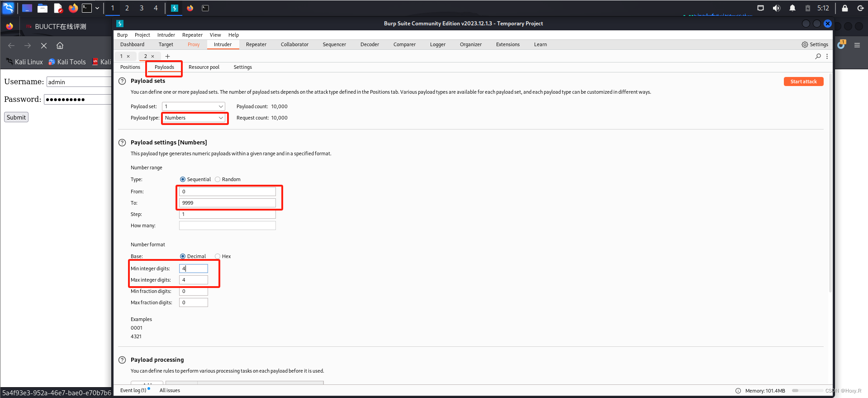
Task: Switch to Intruder attack tab 1
Action: (121, 56)
